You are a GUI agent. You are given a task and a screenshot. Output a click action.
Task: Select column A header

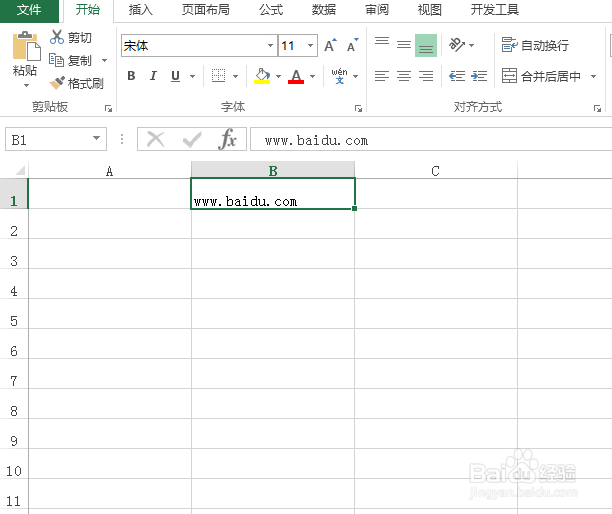pyautogui.click(x=110, y=171)
